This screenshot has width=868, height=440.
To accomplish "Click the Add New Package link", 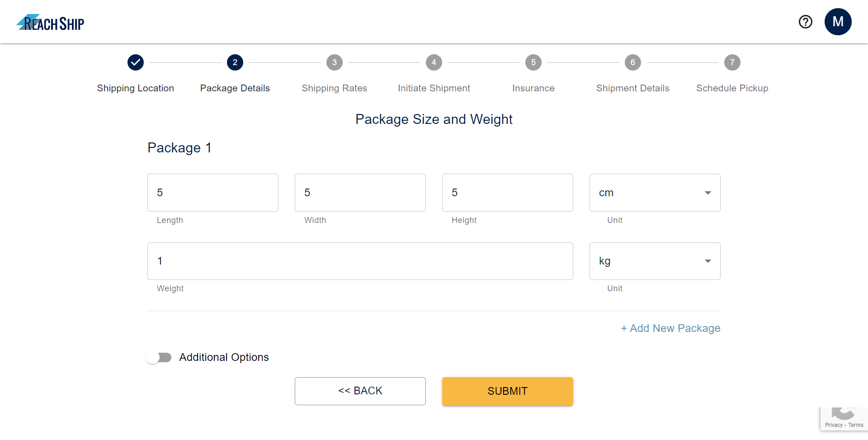I will coord(670,328).
